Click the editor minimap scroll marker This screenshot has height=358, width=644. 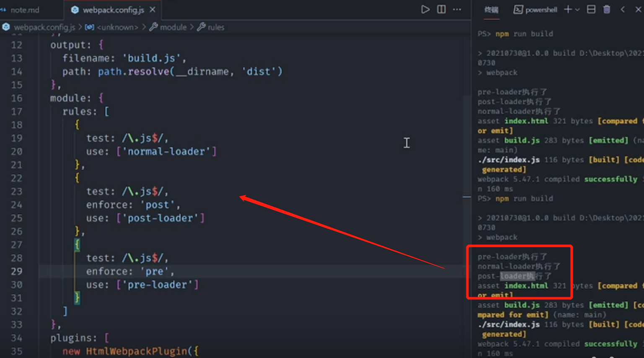pos(466,197)
